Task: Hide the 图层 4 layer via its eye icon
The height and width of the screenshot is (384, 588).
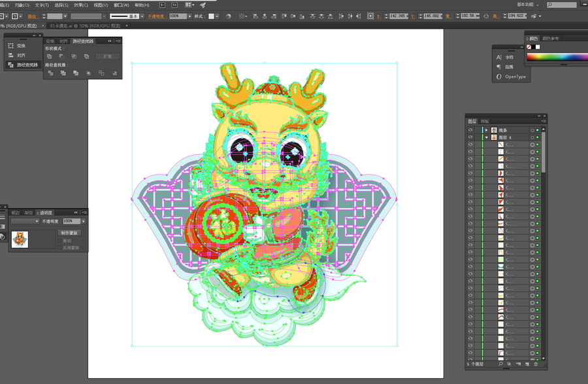Action: (470, 137)
